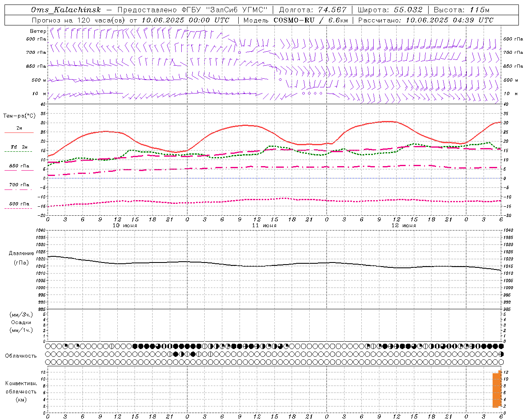Click the forecast start time 10.06.2025 00:00 UTC
Image resolution: width=525 pixels, height=420 pixels.
point(185,20)
